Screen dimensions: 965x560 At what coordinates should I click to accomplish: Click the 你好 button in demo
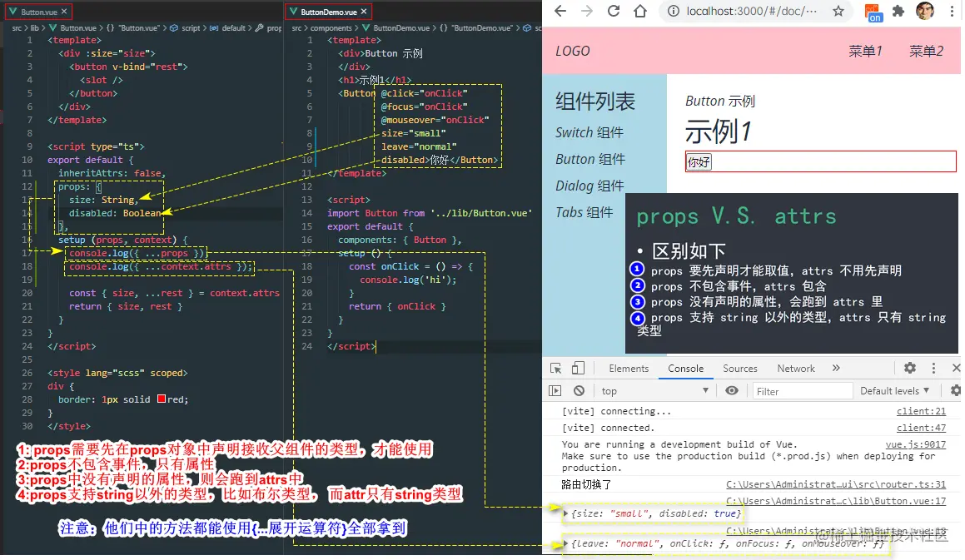click(x=699, y=162)
